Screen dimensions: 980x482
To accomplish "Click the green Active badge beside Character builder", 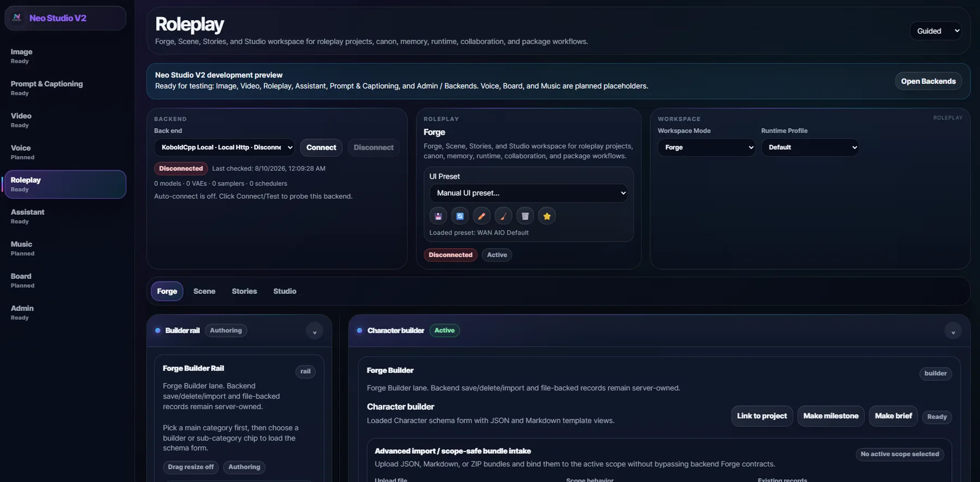I will [444, 330].
